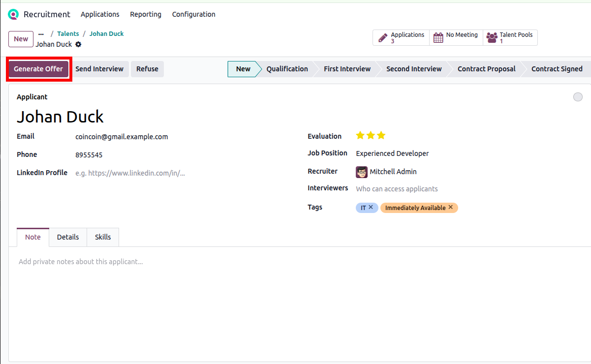Move applicant to First Interview stage
Image resolution: width=591 pixels, height=364 pixels.
point(347,69)
